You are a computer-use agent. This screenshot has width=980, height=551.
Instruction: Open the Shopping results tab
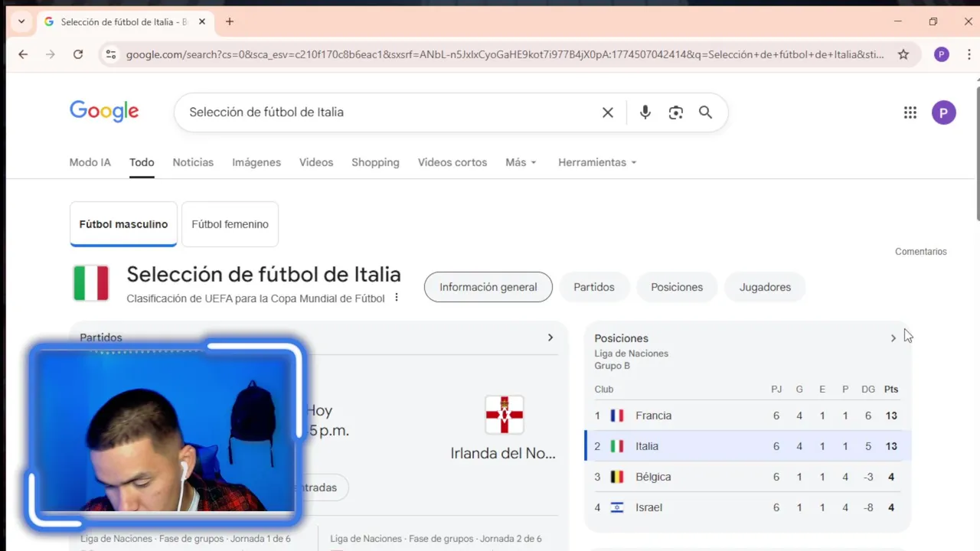pos(375,162)
